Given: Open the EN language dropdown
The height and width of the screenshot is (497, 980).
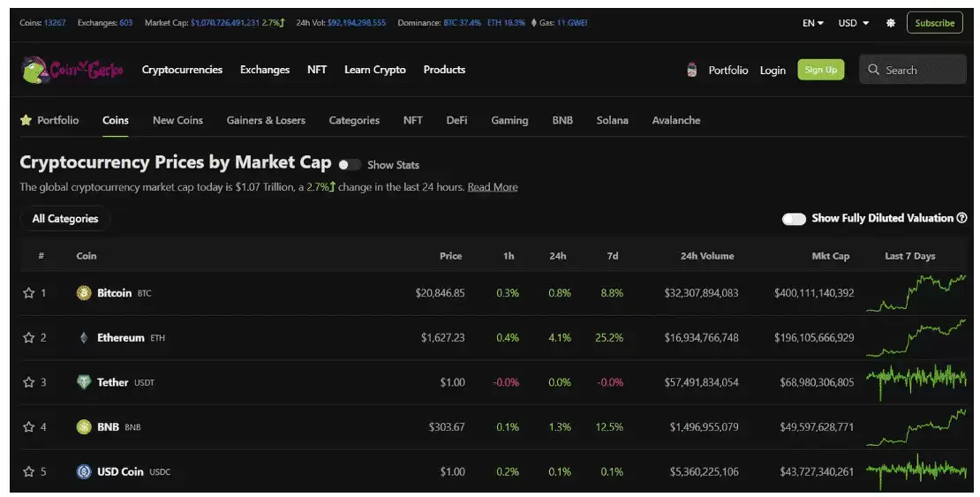Looking at the screenshot, I should pos(812,23).
